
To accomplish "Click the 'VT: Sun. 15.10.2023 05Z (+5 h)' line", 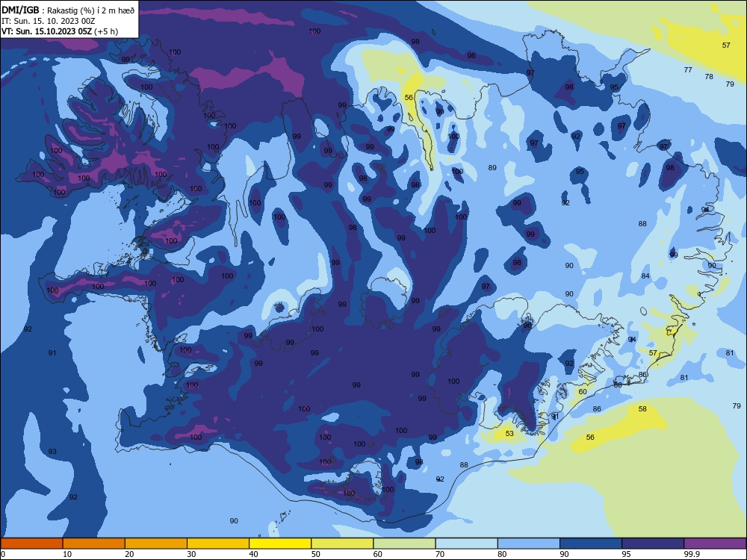I will point(60,31).
